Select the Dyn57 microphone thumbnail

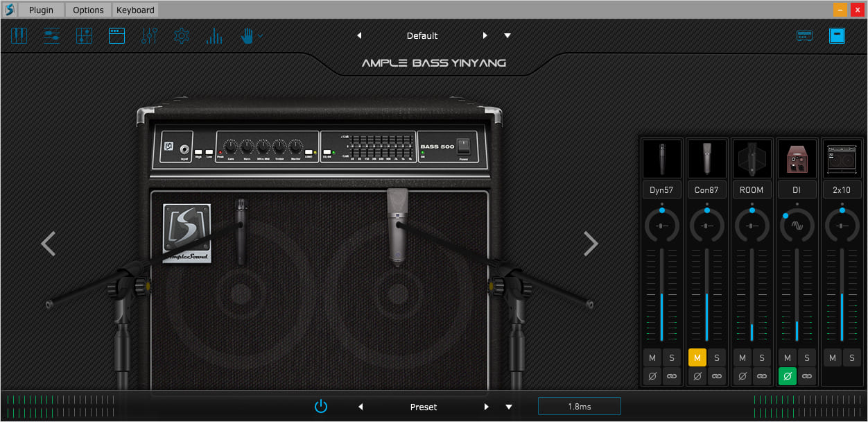click(x=662, y=159)
